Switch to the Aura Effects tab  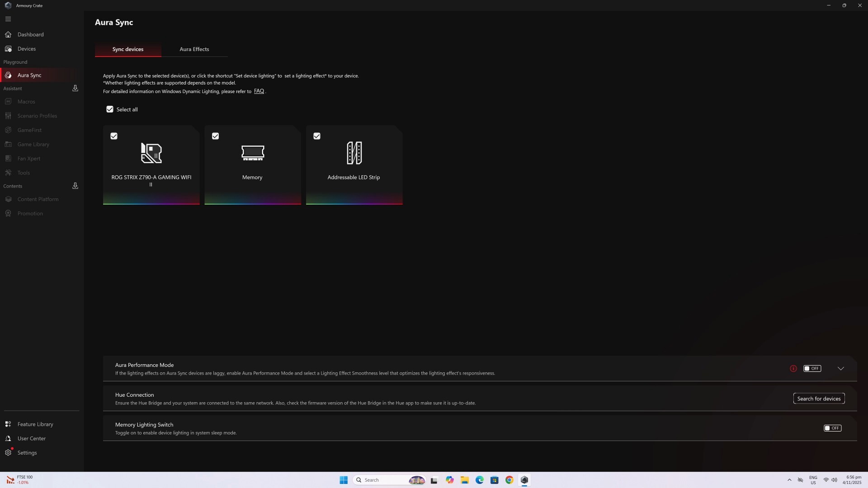coord(194,49)
